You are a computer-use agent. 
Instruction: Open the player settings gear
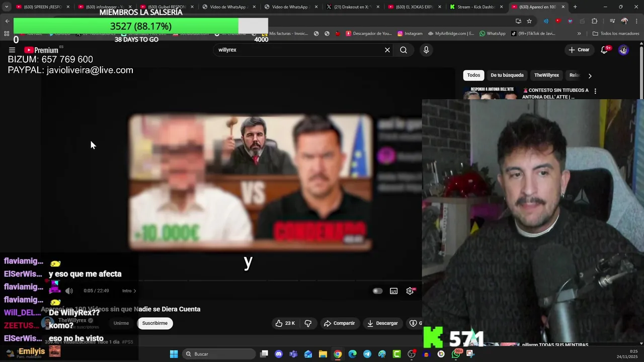(x=410, y=291)
